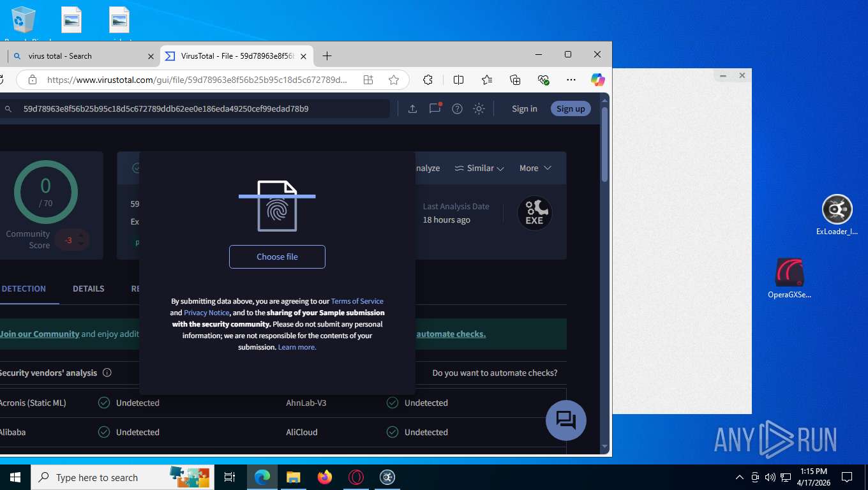Click the EXE file type icon
868x490 pixels.
tap(534, 213)
